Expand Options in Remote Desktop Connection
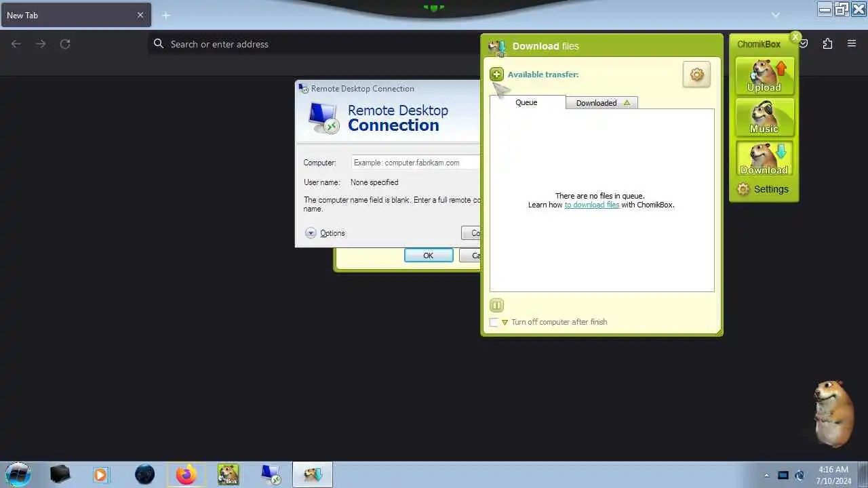The image size is (868, 488). 325,233
